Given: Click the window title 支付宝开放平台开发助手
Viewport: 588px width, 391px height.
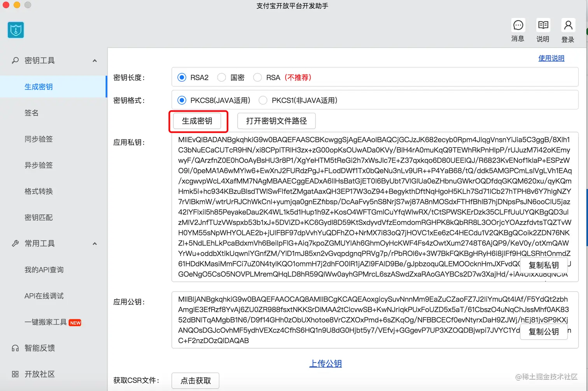Looking at the screenshot, I should pos(292,6).
